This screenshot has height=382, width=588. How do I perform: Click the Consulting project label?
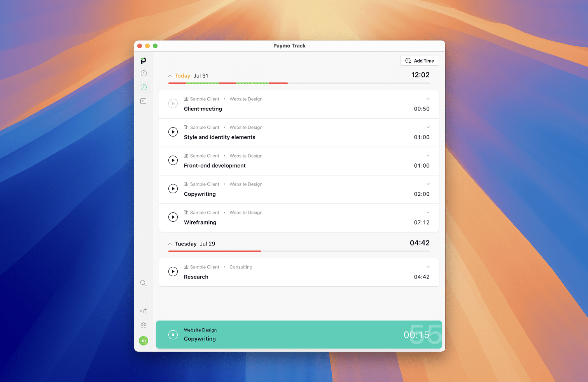[x=241, y=267]
